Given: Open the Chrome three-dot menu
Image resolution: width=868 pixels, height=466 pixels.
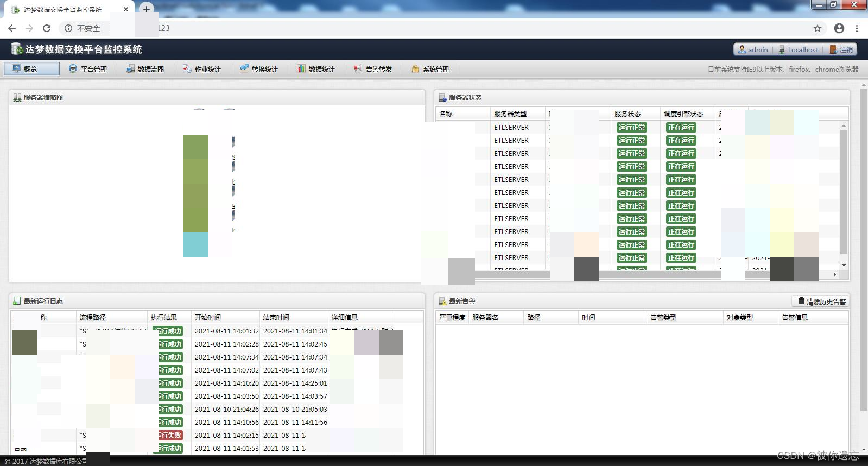Looking at the screenshot, I should tap(857, 28).
